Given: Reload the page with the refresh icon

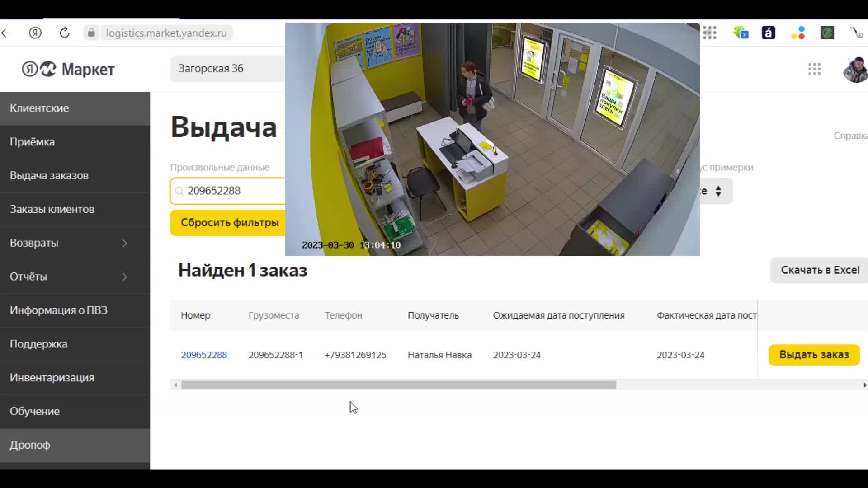Looking at the screenshot, I should (x=65, y=33).
